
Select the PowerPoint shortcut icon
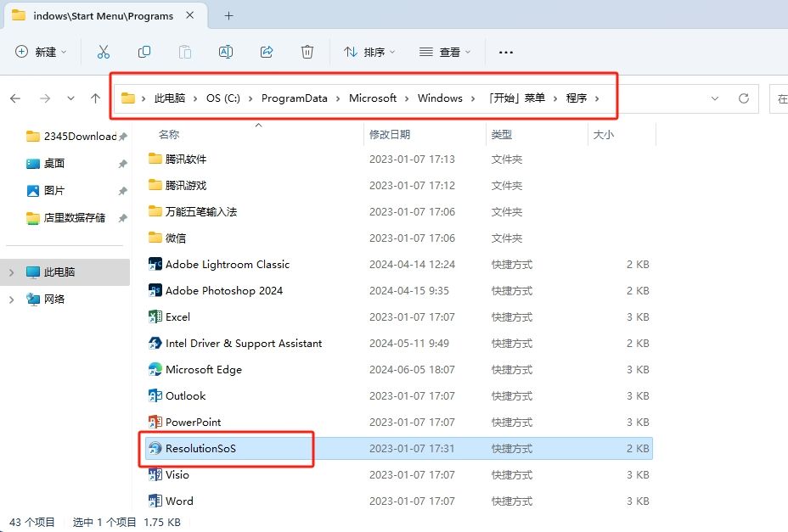tap(155, 422)
